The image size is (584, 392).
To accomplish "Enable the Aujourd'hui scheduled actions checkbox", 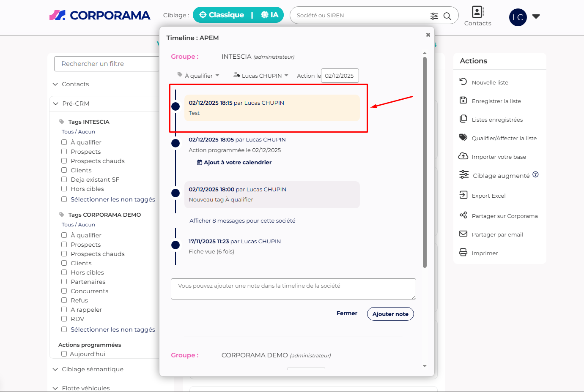I will [64, 354].
